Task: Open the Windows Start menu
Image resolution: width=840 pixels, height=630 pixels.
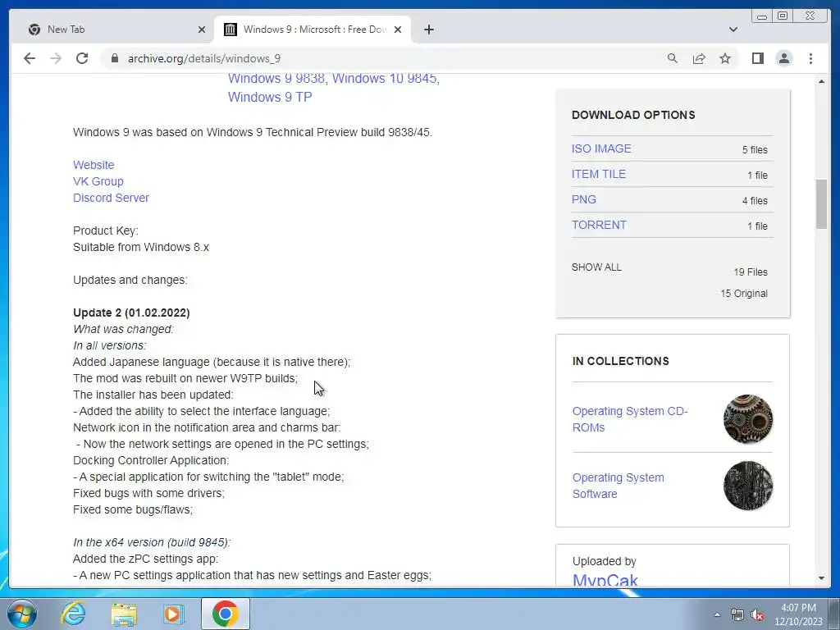Action: (21, 614)
